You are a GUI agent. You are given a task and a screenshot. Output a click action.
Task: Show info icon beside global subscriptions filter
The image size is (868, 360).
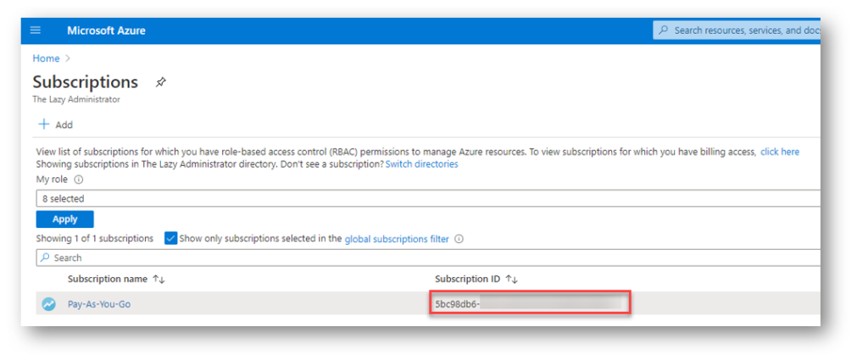(459, 239)
